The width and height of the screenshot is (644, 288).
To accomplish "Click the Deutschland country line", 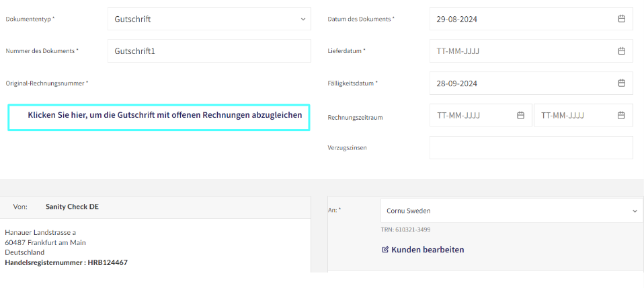I will [25, 252].
